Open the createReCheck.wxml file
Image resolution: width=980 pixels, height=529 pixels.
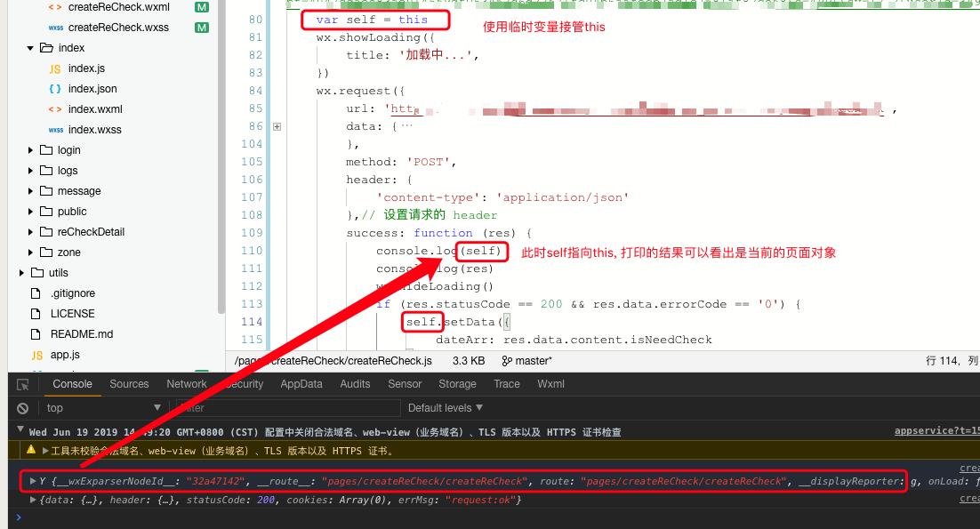119,7
